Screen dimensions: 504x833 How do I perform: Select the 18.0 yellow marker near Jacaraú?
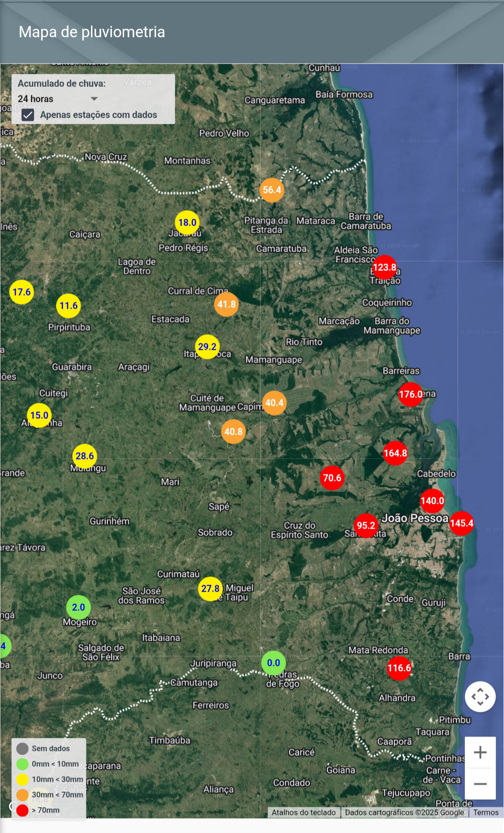click(x=187, y=223)
